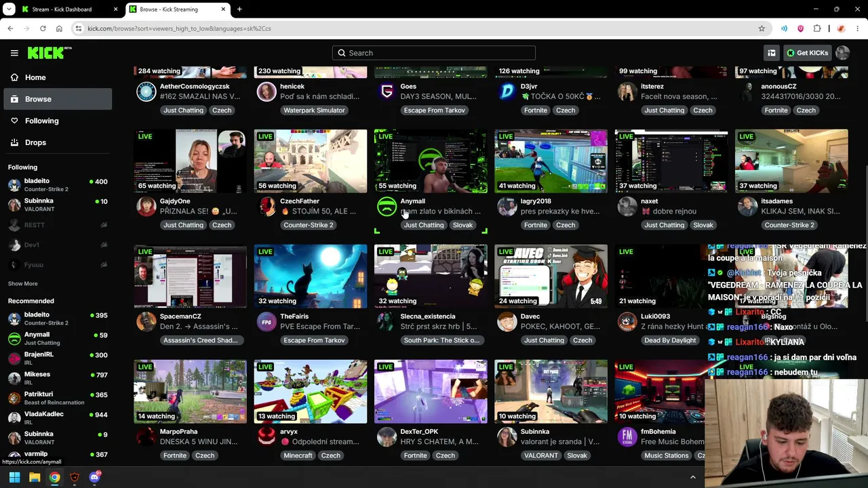This screenshot has width=868, height=488.
Task: Click GajdyOne's channel avatar
Action: coord(146,207)
